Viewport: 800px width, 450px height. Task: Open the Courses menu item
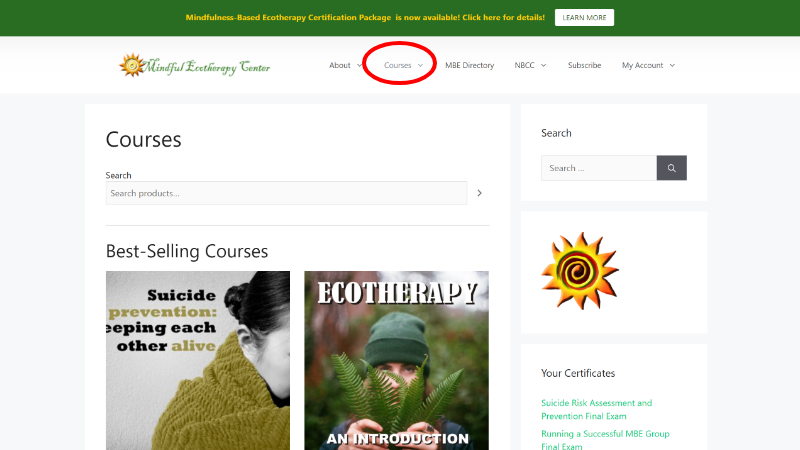click(x=397, y=65)
